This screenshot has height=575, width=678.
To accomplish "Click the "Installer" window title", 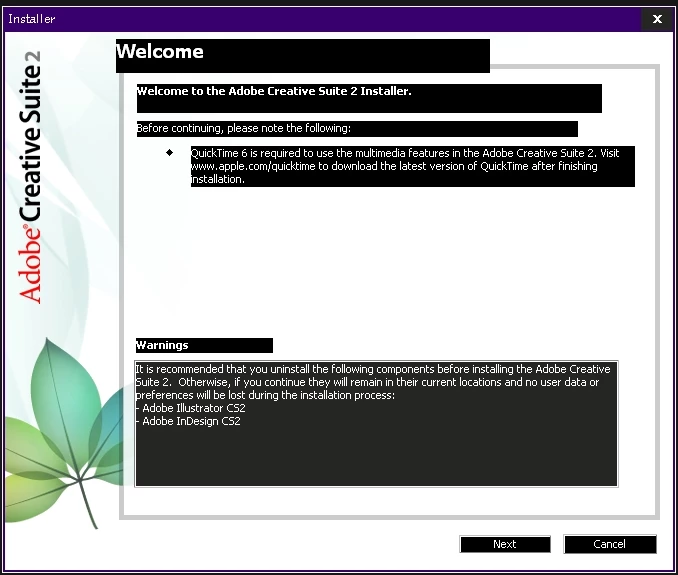I will point(32,19).
